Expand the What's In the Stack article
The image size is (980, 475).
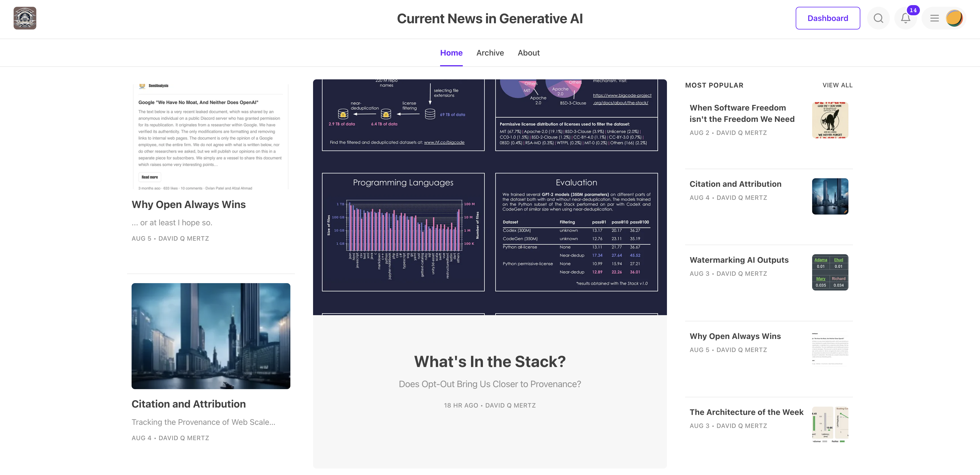point(489,362)
